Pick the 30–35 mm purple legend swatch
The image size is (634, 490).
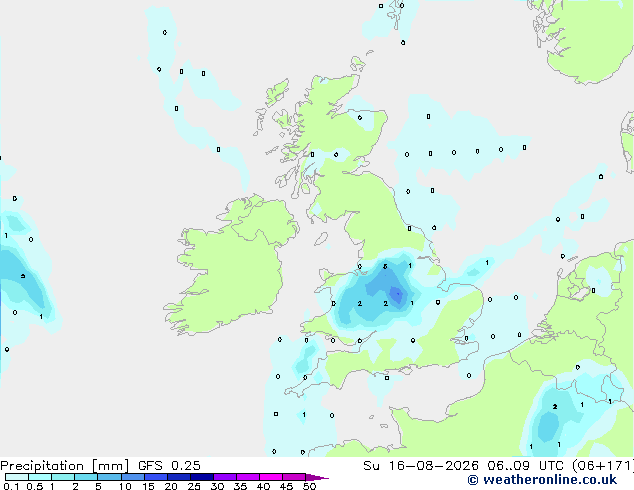pyautogui.click(x=225, y=477)
